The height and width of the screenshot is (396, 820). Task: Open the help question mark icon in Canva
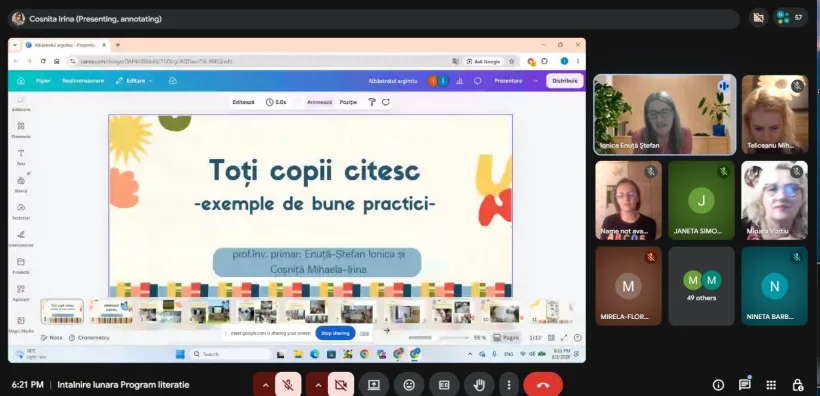(577, 337)
